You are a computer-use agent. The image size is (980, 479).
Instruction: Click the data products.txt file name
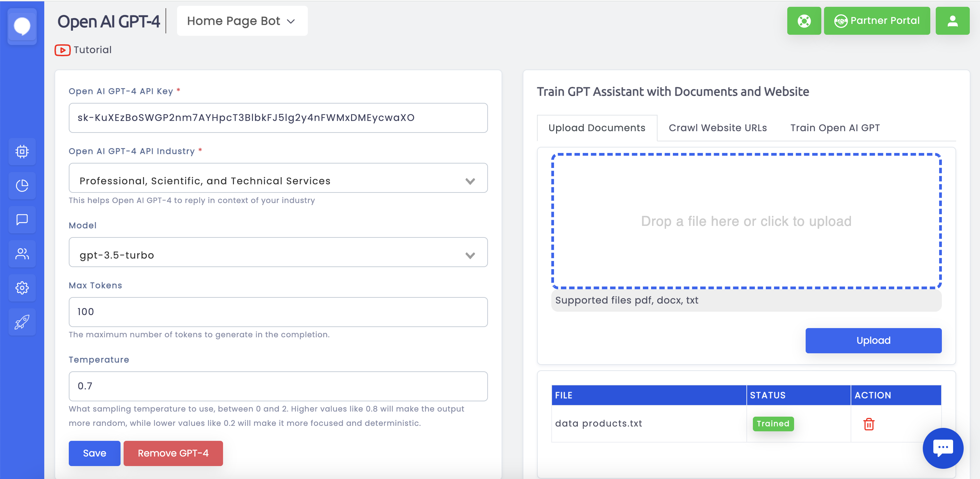598,423
